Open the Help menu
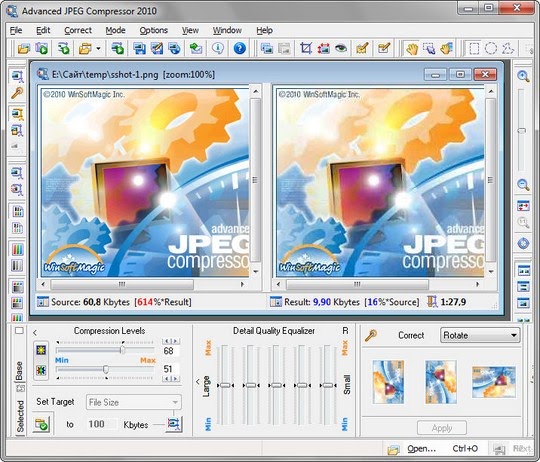The height and width of the screenshot is (462, 540). (x=264, y=30)
